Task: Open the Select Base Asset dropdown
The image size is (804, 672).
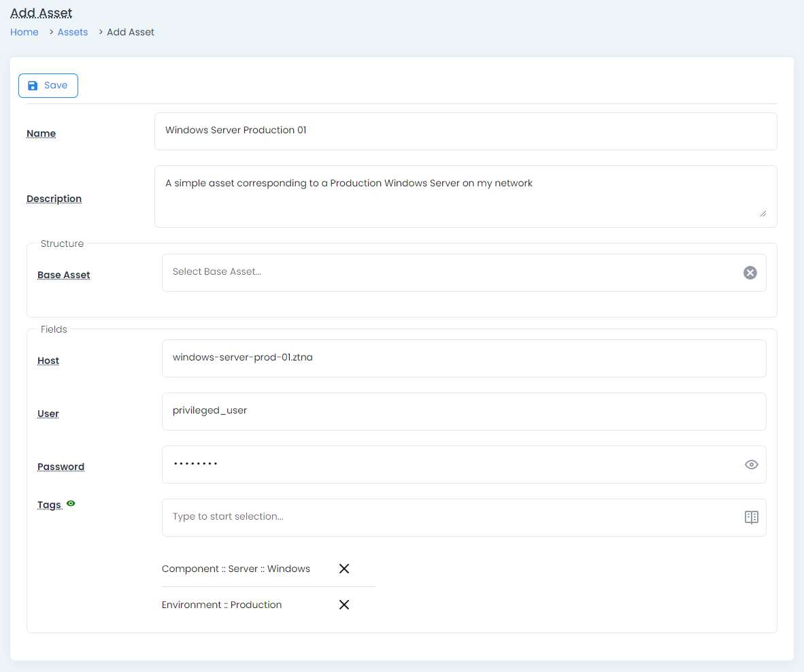Action: pyautogui.click(x=449, y=273)
